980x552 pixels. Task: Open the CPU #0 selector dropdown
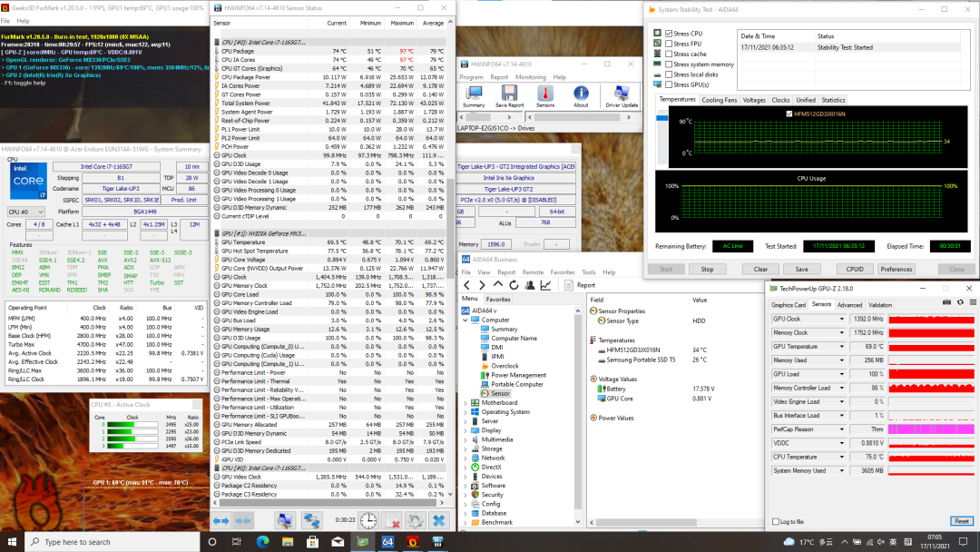(25, 212)
